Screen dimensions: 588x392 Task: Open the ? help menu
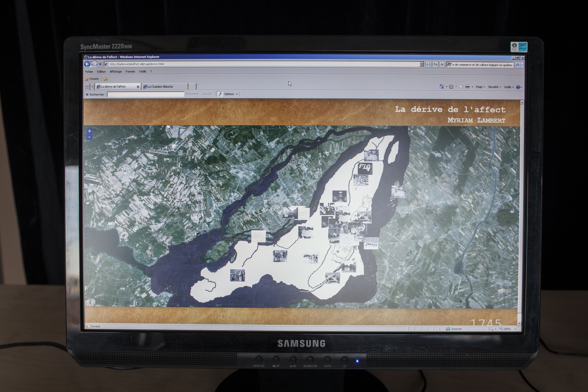click(151, 72)
